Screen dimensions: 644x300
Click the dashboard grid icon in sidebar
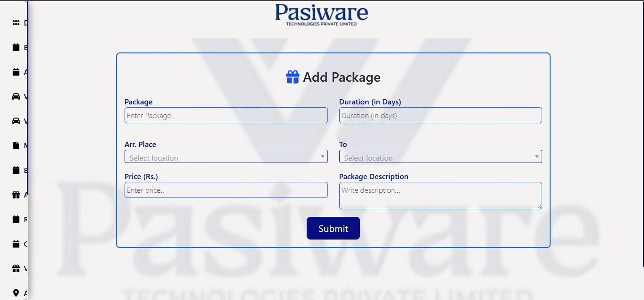[16, 23]
